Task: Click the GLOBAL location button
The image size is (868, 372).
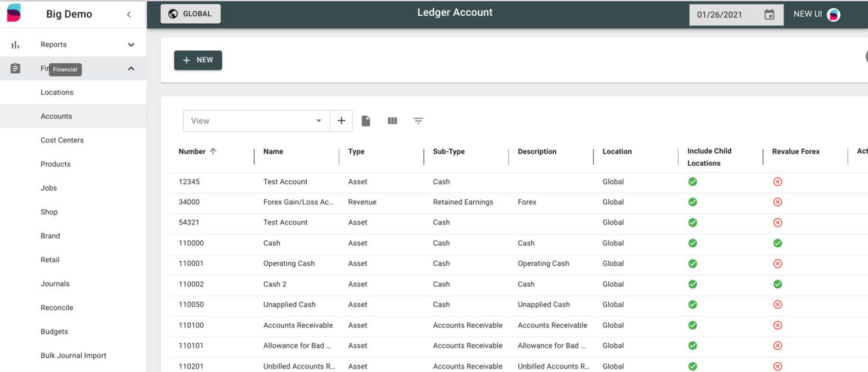Action: [191, 14]
